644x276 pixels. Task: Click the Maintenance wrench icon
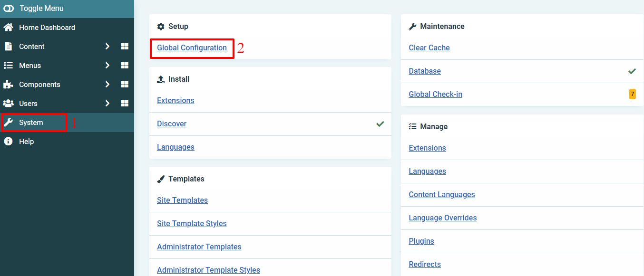pyautogui.click(x=412, y=26)
